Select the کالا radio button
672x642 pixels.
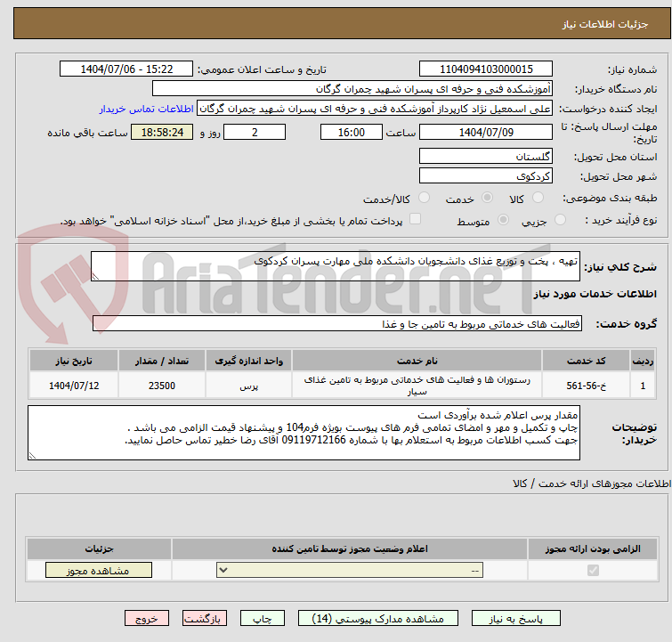click(x=538, y=198)
